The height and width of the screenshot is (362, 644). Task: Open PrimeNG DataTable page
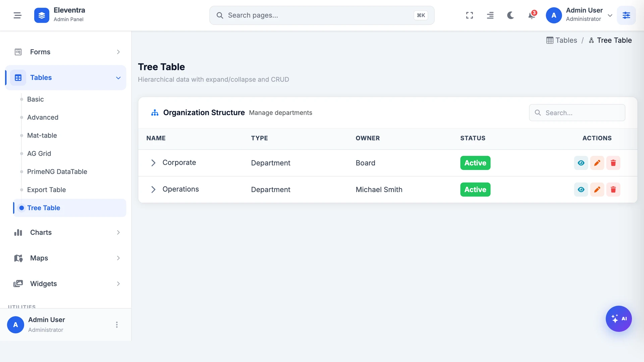point(57,172)
